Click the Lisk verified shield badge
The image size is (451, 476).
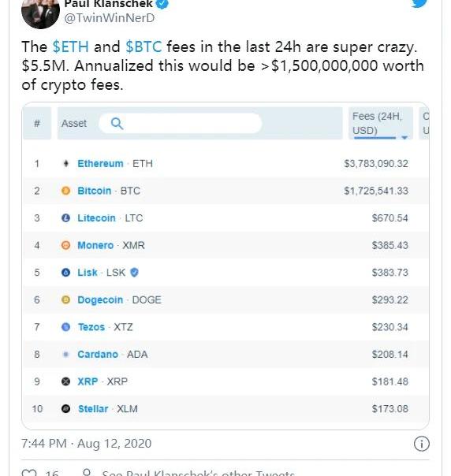[x=134, y=273]
